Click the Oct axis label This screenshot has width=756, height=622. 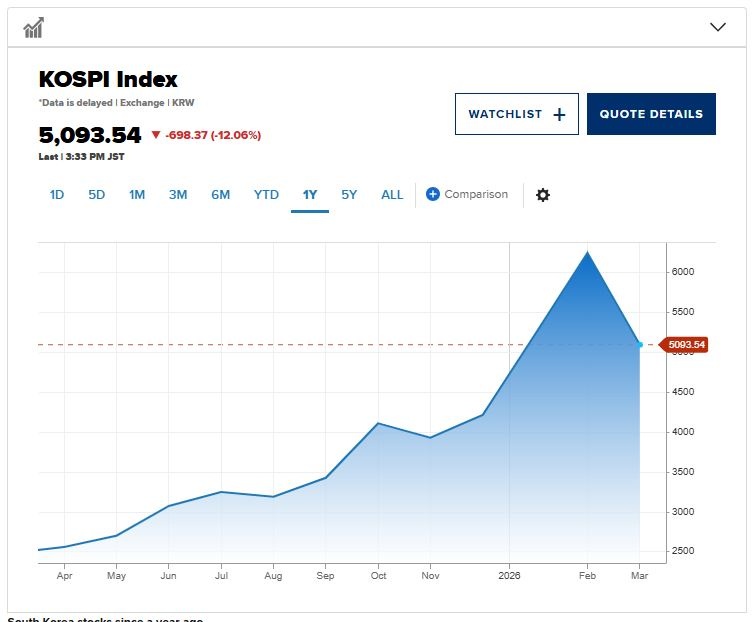coord(378,576)
